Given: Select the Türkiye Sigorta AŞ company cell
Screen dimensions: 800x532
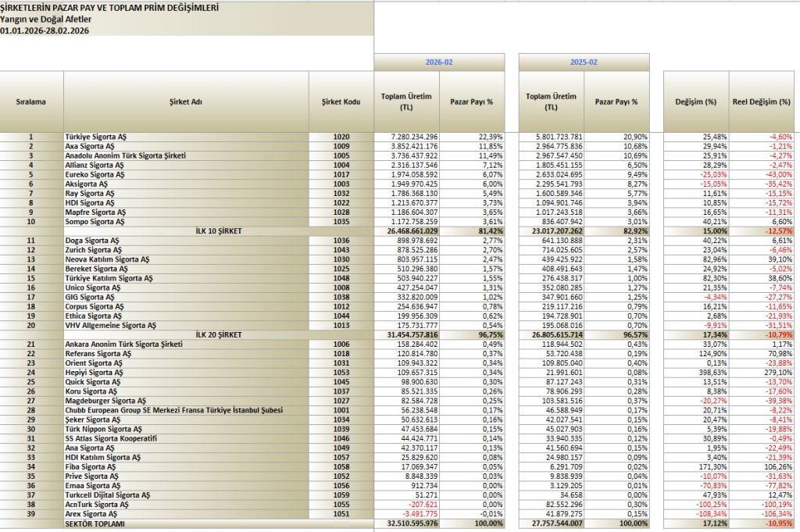Looking at the screenshot, I should (x=92, y=137).
